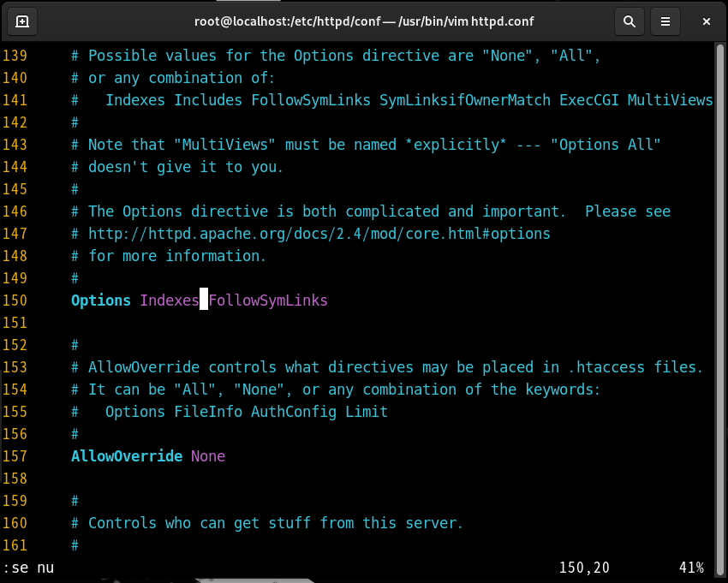Click "*explicitly*" on line 143
Image resolution: width=728 pixels, height=583 pixels.
(x=456, y=145)
